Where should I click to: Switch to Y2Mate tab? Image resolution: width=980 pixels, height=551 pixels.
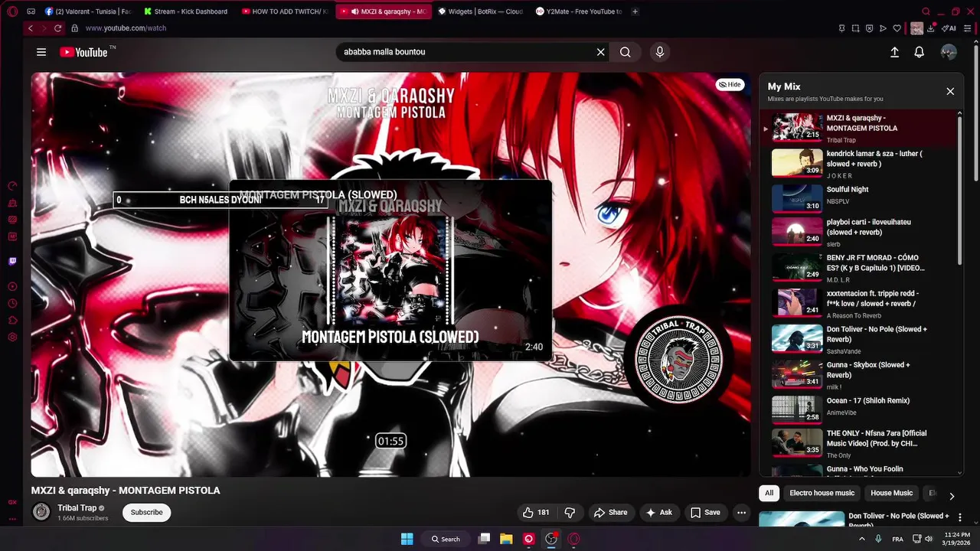pos(578,11)
